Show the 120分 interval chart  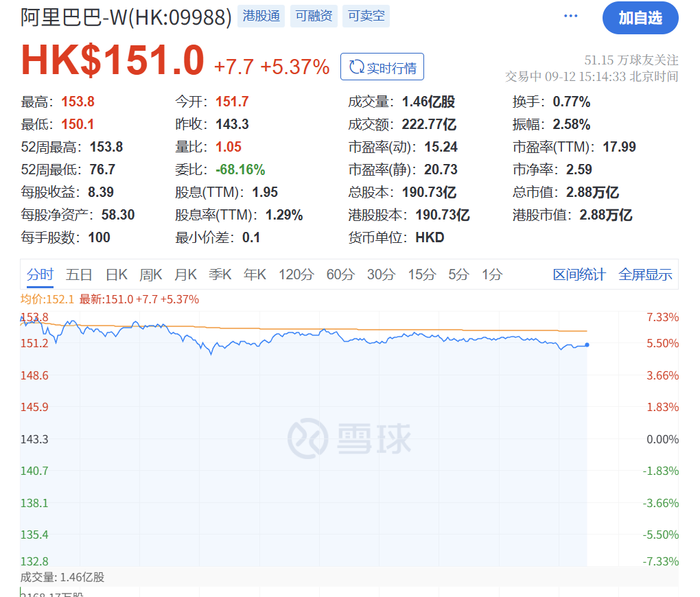296,274
